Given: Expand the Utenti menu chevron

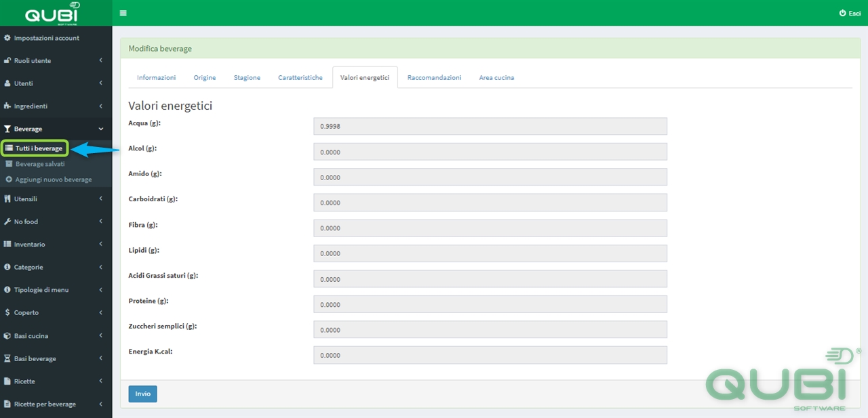Looking at the screenshot, I should 100,83.
